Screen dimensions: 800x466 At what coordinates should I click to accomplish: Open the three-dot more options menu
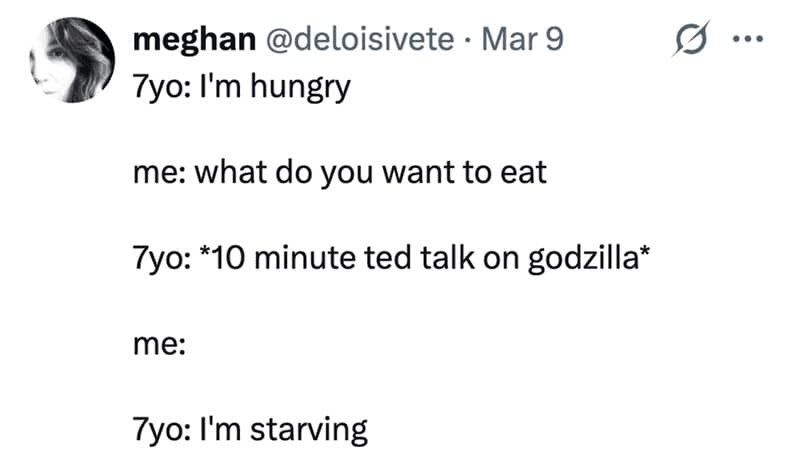pyautogui.click(x=747, y=40)
